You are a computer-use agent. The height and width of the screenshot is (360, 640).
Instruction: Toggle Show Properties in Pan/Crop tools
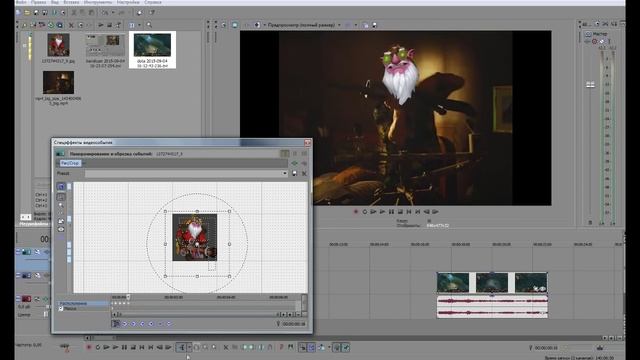coord(61,187)
